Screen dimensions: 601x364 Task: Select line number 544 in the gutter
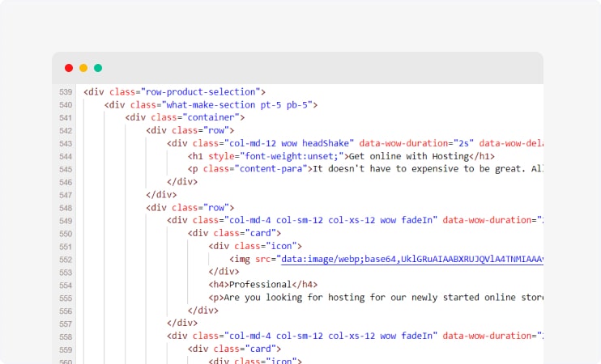[x=66, y=156]
